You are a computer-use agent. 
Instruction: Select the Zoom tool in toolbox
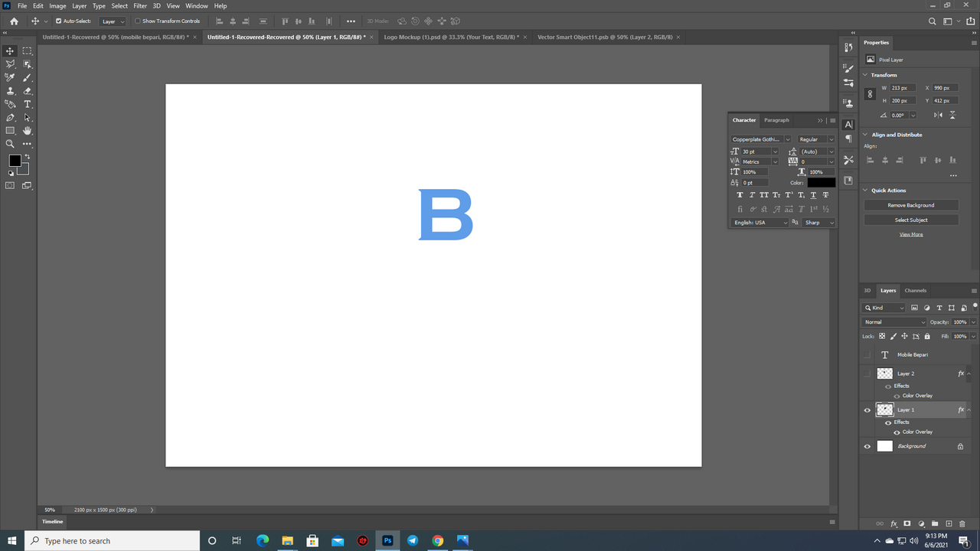10,144
